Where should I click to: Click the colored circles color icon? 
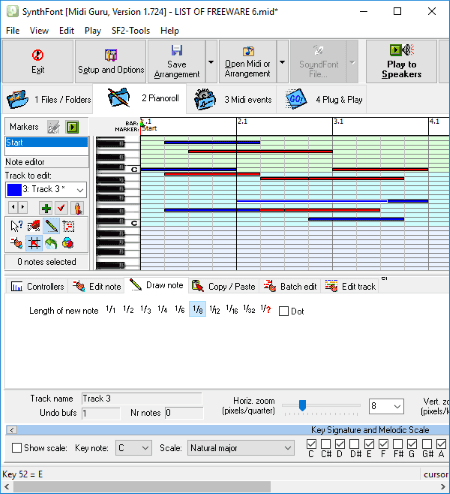tap(68, 243)
